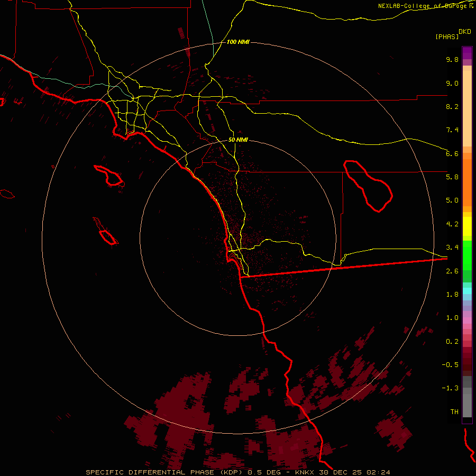
Task: Select the 4.2 scale value
Action: [452, 224]
